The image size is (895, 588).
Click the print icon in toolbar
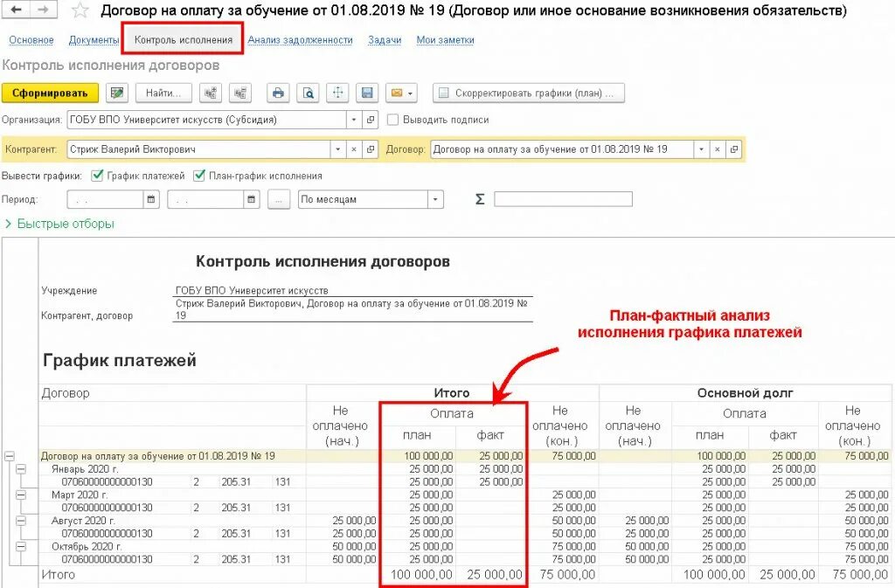[278, 93]
